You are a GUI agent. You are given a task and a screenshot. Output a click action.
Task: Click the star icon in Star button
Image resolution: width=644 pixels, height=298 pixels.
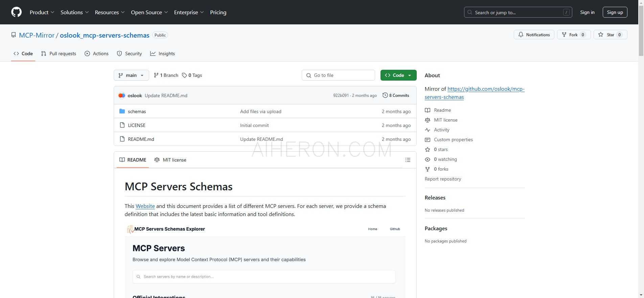pyautogui.click(x=601, y=35)
